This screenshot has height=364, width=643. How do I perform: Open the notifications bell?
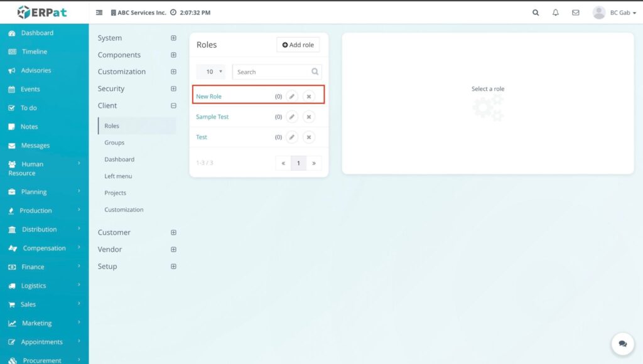coord(556,13)
